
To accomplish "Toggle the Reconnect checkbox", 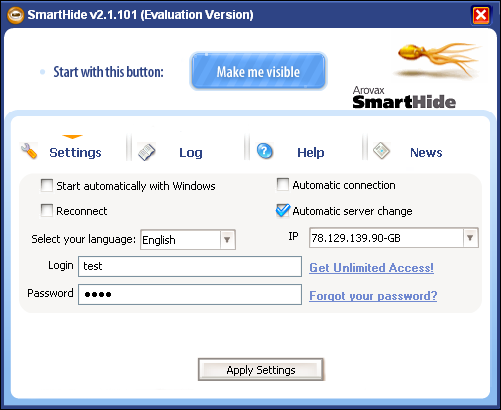I will point(47,211).
